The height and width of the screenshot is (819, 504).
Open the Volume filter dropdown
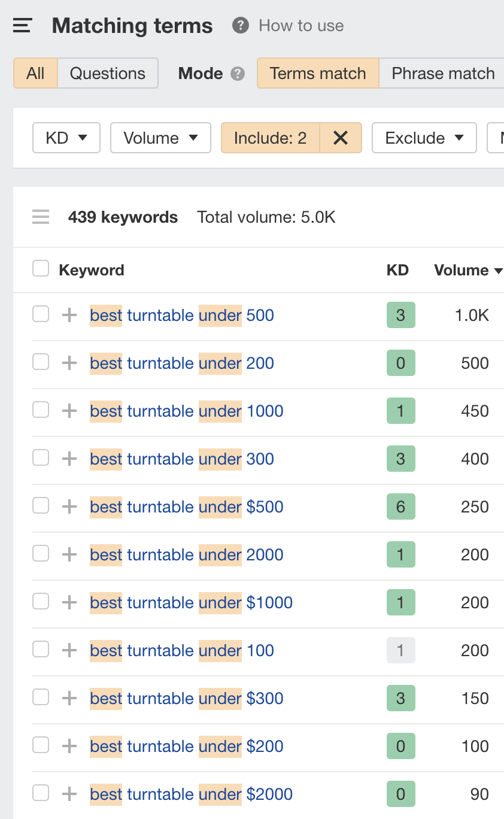160,138
